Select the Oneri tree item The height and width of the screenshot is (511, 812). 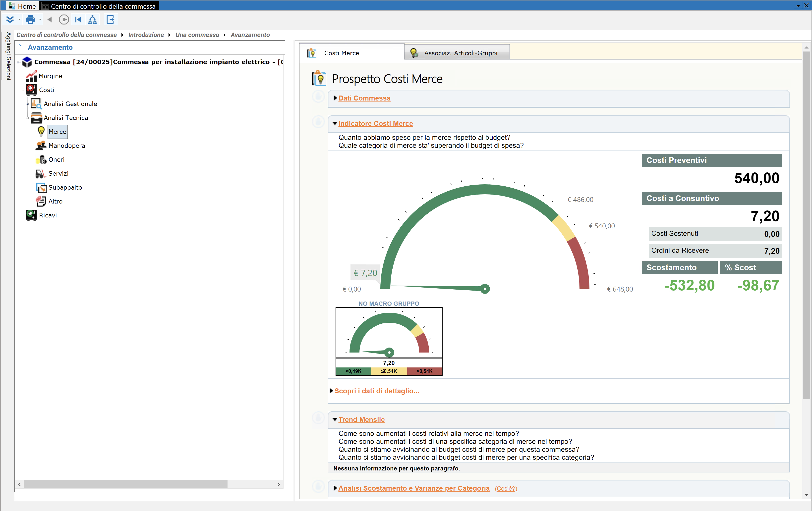(56, 159)
